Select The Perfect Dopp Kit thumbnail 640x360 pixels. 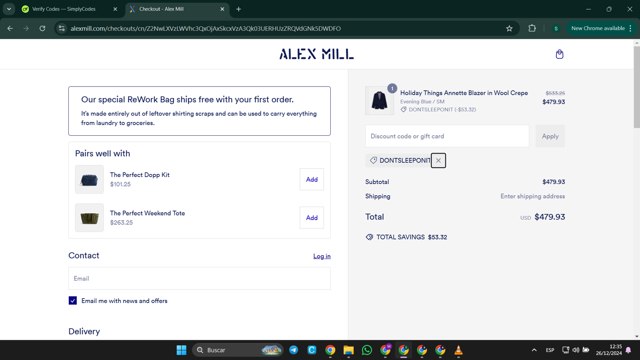point(89,180)
